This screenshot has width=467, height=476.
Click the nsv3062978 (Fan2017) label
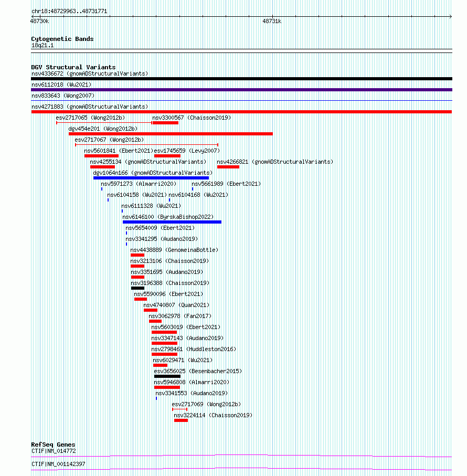[180, 316]
